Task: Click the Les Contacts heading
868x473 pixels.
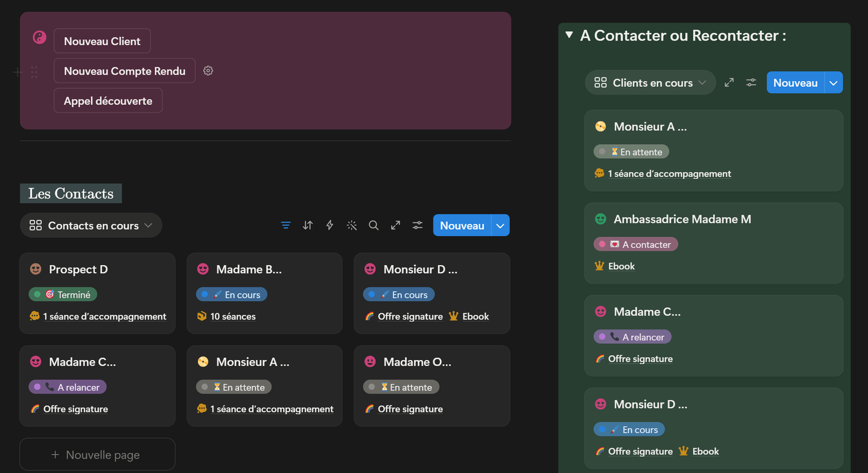Action: [x=71, y=193]
